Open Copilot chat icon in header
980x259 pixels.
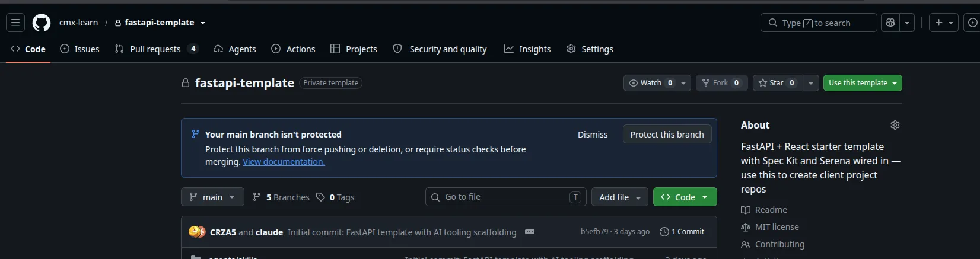click(x=890, y=23)
